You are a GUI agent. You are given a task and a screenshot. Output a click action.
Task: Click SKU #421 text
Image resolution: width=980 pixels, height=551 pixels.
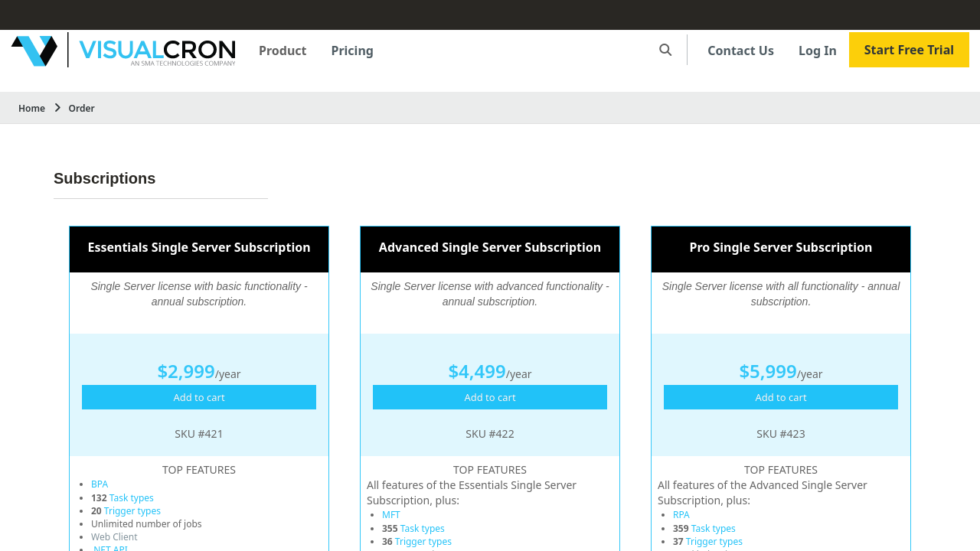coord(199,434)
